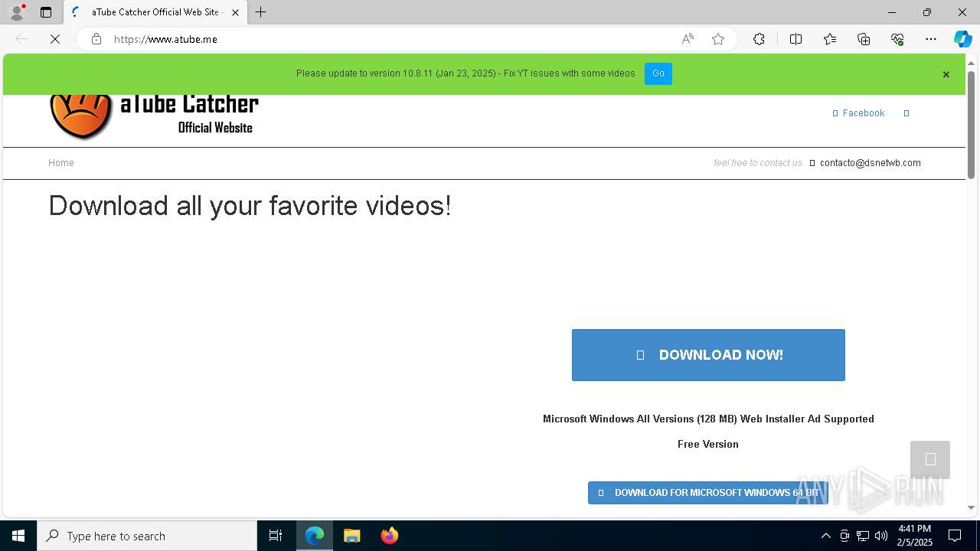Click the taskbar search box
980x551 pixels.
[147, 536]
